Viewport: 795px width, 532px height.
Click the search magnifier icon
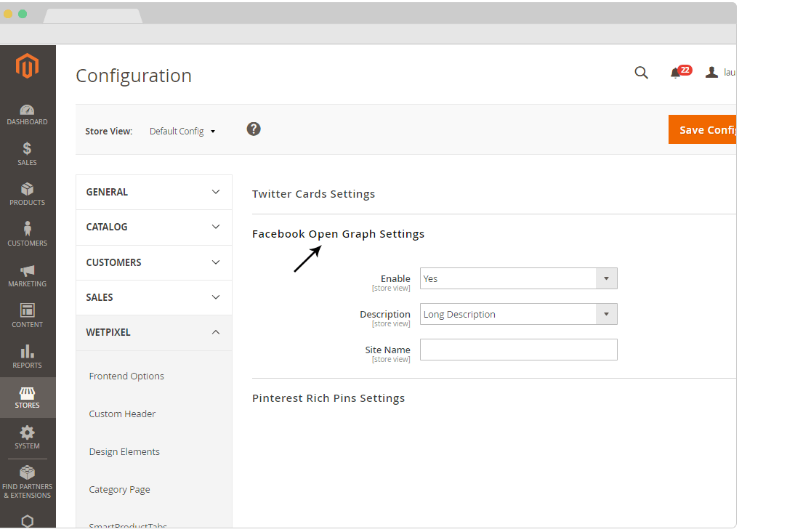pyautogui.click(x=642, y=73)
